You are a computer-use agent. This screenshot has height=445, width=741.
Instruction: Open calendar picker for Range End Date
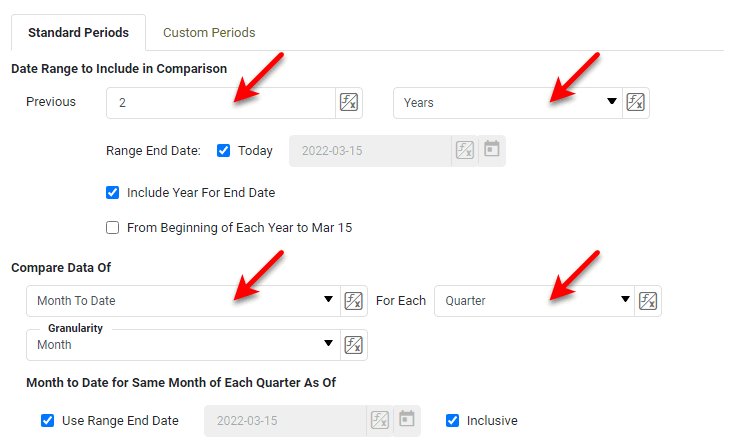pos(491,150)
